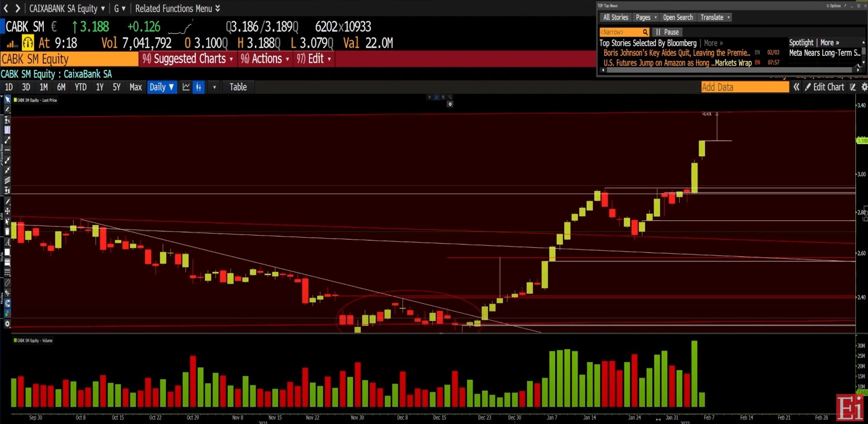Open the font style tool marked A
868x424 pixels.
tap(7, 242)
